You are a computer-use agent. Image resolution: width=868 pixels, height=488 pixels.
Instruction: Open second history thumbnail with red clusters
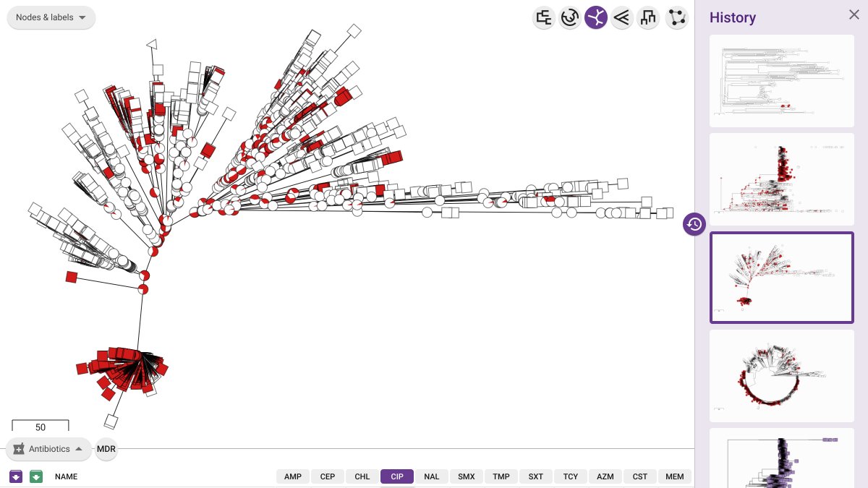click(x=782, y=179)
